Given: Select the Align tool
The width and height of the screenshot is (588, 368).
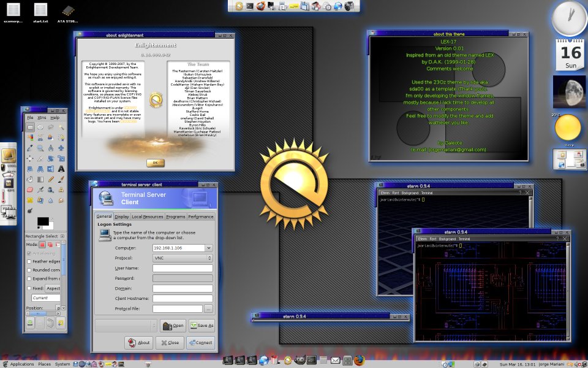Looking at the screenshot, I should pos(30,158).
